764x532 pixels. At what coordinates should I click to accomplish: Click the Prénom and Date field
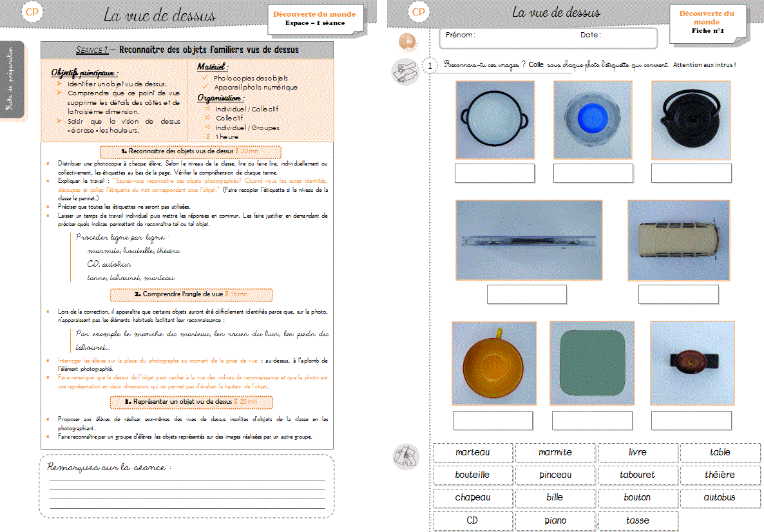pyautogui.click(x=547, y=38)
